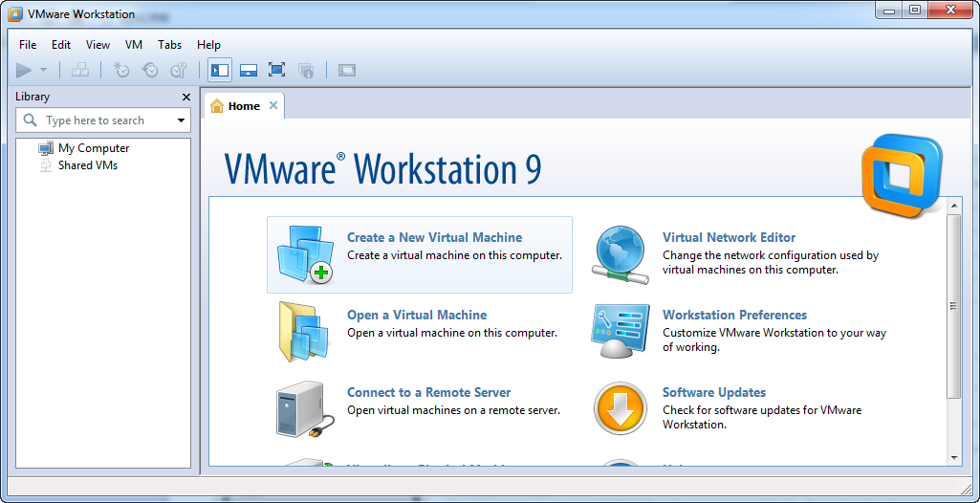Image resolution: width=980 pixels, height=503 pixels.
Task: Open the View menu
Action: click(98, 45)
